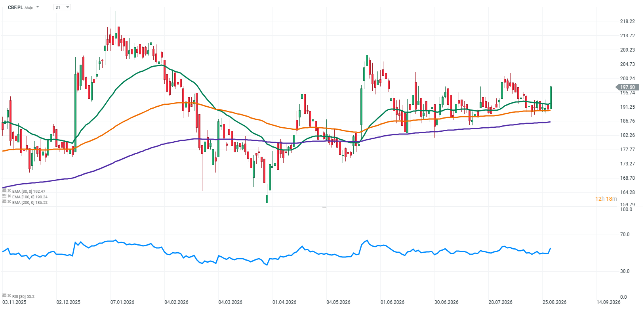Screen dimensions: 644x309
Task: Click the 164.28 price axis label
Action: (x=627, y=192)
